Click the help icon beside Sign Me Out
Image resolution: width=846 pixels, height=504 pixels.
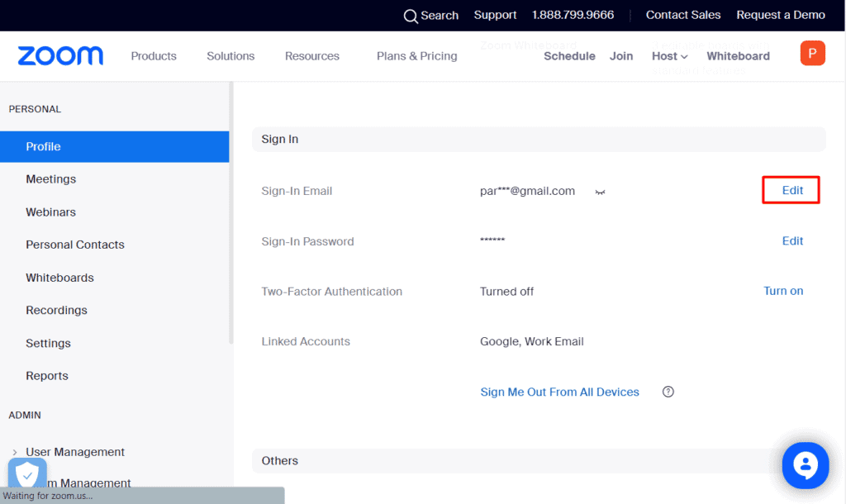coord(668,392)
